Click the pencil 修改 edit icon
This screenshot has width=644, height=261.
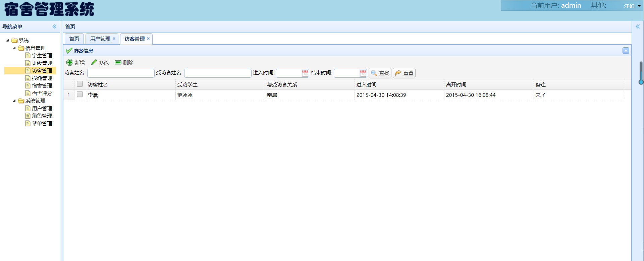[x=94, y=62]
